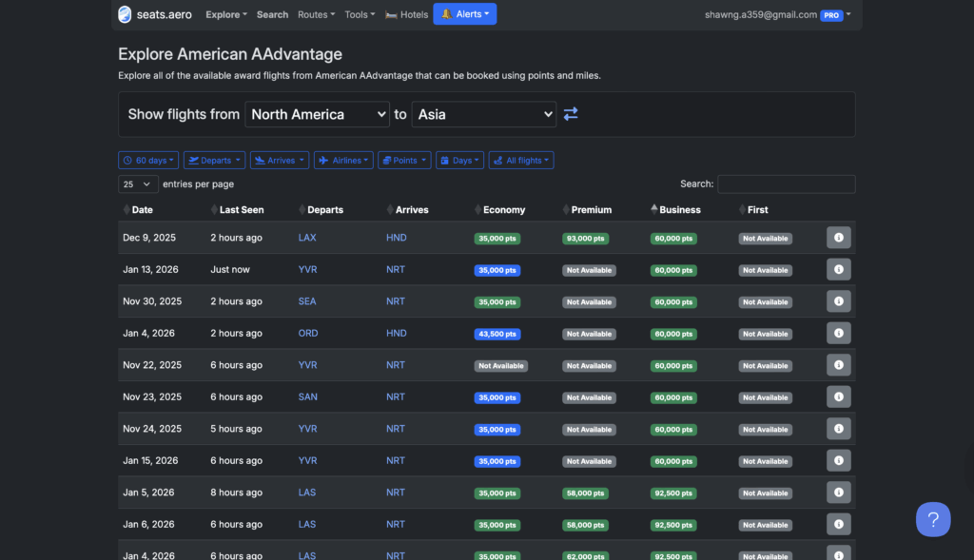This screenshot has height=560, width=974.
Task: Sort table by Date column header
Action: pos(142,210)
